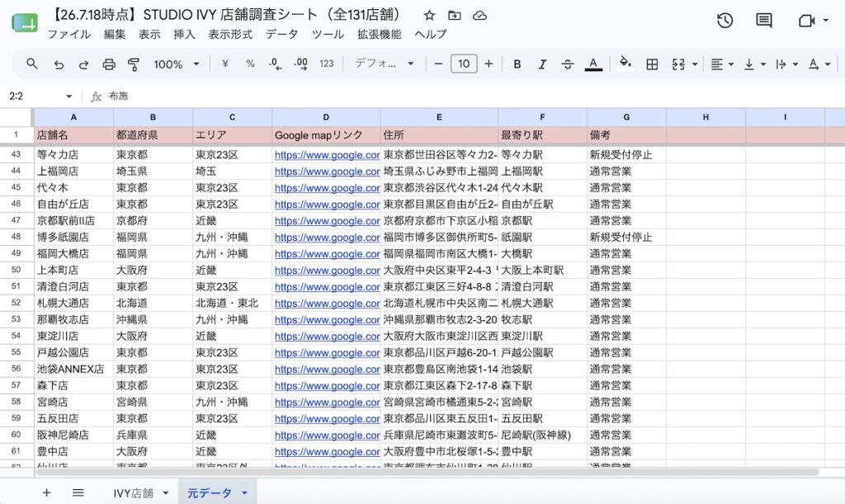845x504 pixels.
Task: Select row 50 header
Action: (x=17, y=271)
